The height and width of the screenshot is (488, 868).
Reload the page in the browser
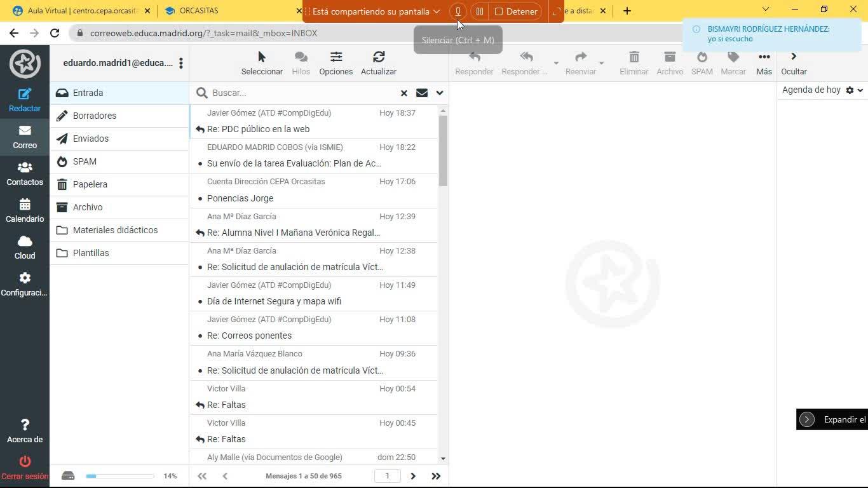(x=55, y=33)
